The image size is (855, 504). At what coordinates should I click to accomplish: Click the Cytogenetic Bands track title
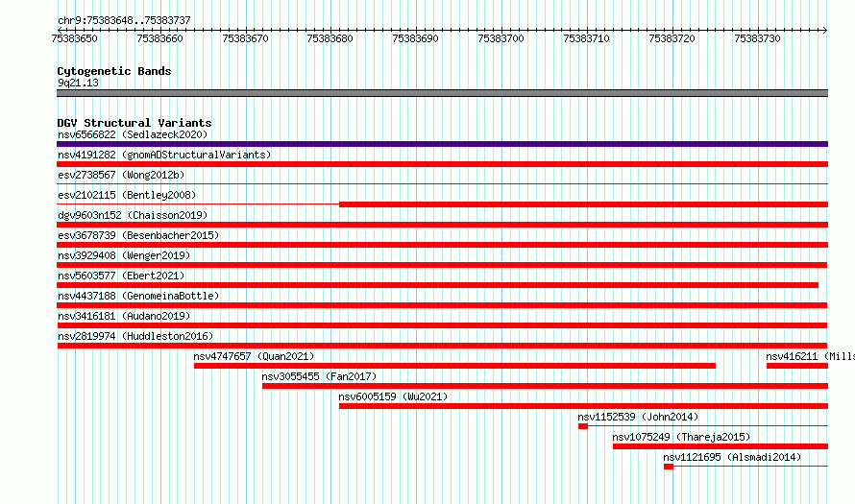114,71
